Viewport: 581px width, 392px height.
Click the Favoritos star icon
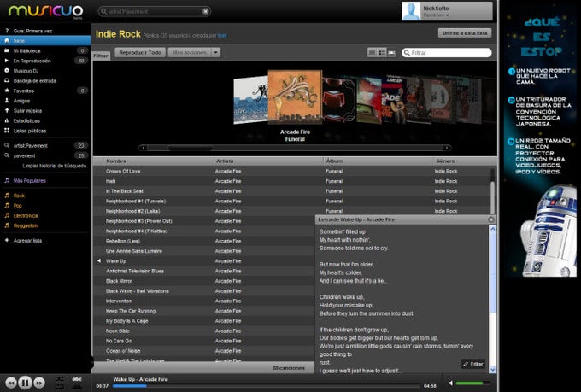[x=7, y=91]
